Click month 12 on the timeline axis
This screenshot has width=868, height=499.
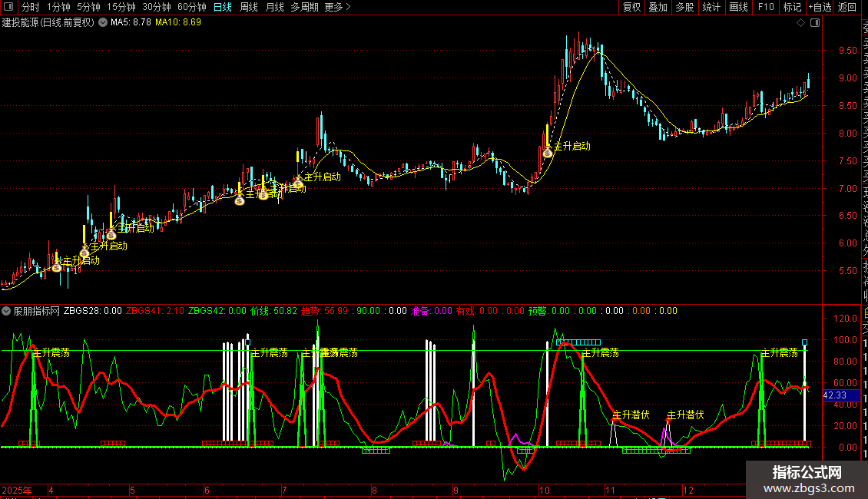click(x=687, y=490)
